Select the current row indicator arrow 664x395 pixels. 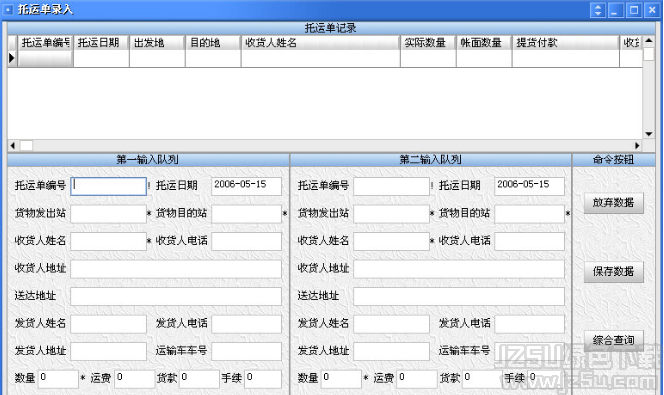12,58
